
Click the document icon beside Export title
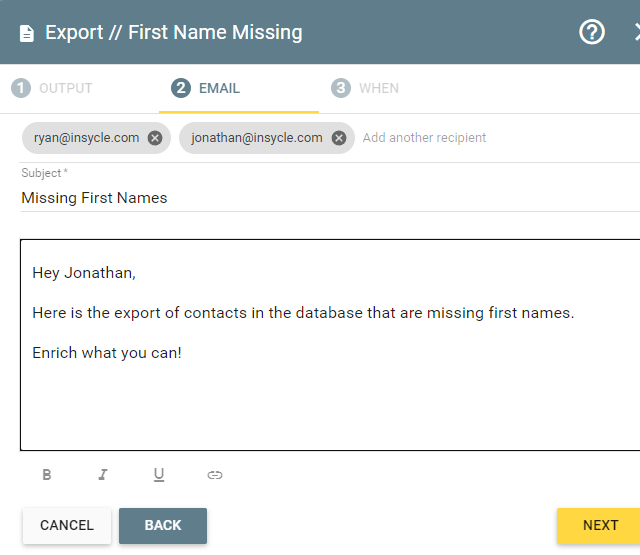click(x=27, y=33)
